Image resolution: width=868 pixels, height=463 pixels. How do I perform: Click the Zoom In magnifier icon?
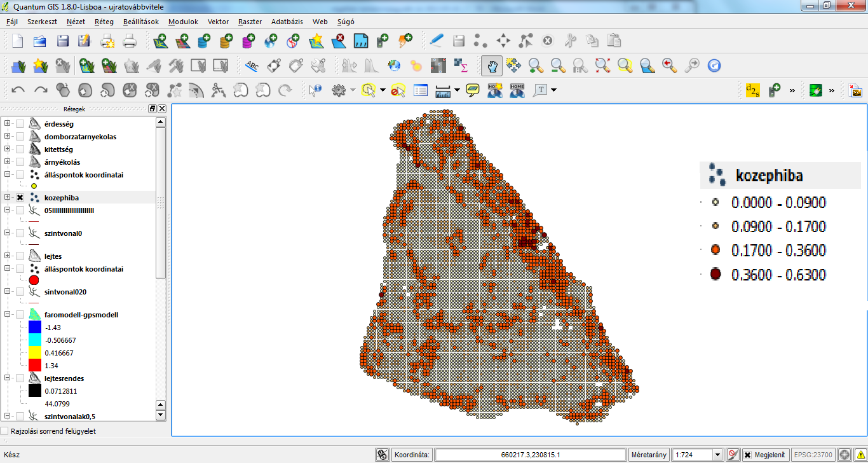pos(536,65)
